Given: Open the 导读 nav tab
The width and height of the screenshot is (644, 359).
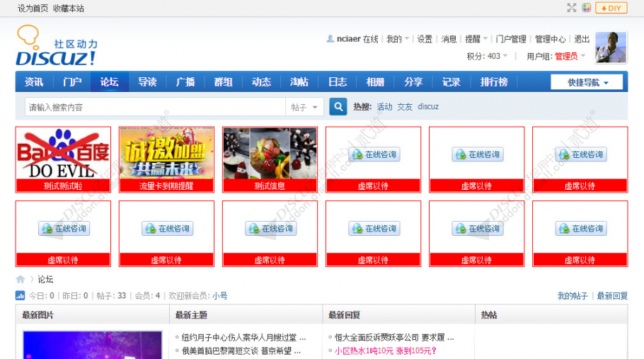Looking at the screenshot, I should pyautogui.click(x=147, y=81).
